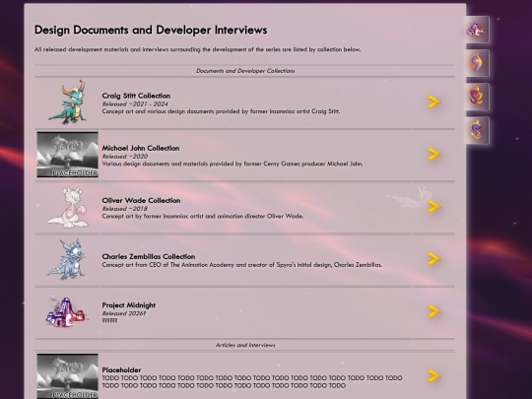Open the Oliver Wade Collection arrow
The image size is (532, 399).
(x=433, y=207)
